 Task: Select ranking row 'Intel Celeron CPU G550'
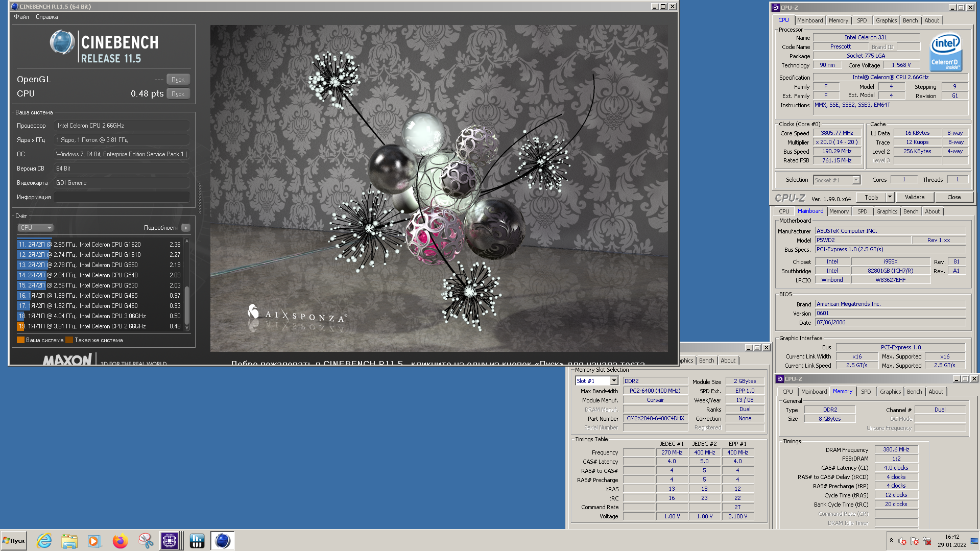101,265
